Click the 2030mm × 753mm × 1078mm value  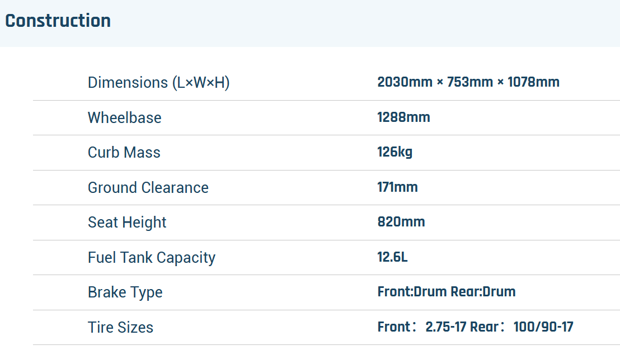(468, 82)
